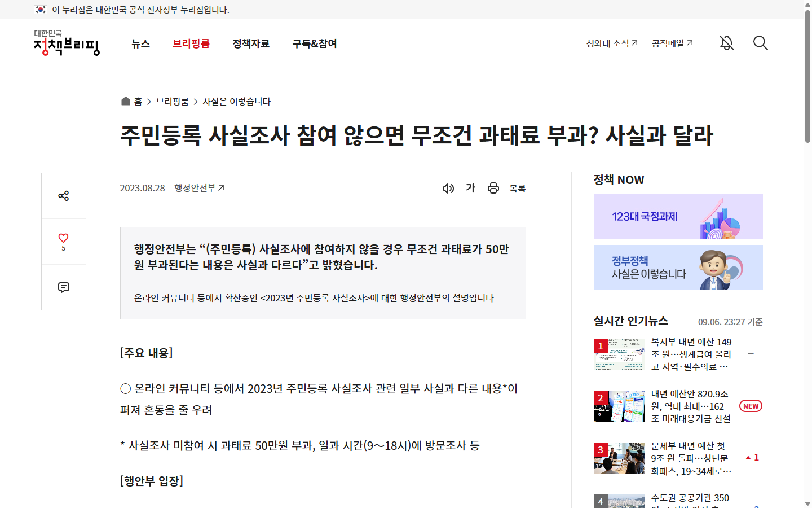This screenshot has height=508, width=812.
Task: Like the article with heart icon
Action: tap(64, 242)
